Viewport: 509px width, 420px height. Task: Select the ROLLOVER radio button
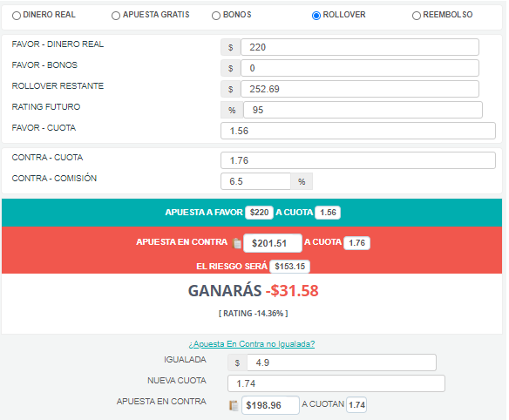316,16
